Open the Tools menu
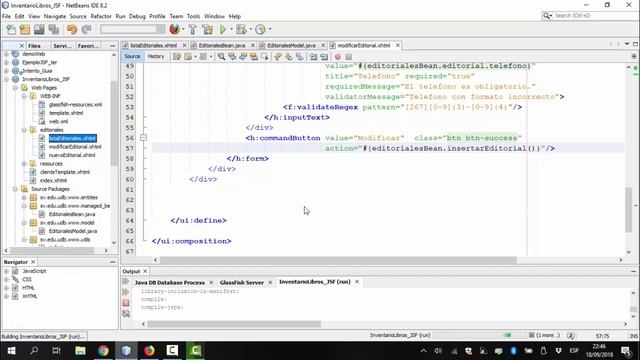This screenshot has width=640, height=360. point(193,16)
